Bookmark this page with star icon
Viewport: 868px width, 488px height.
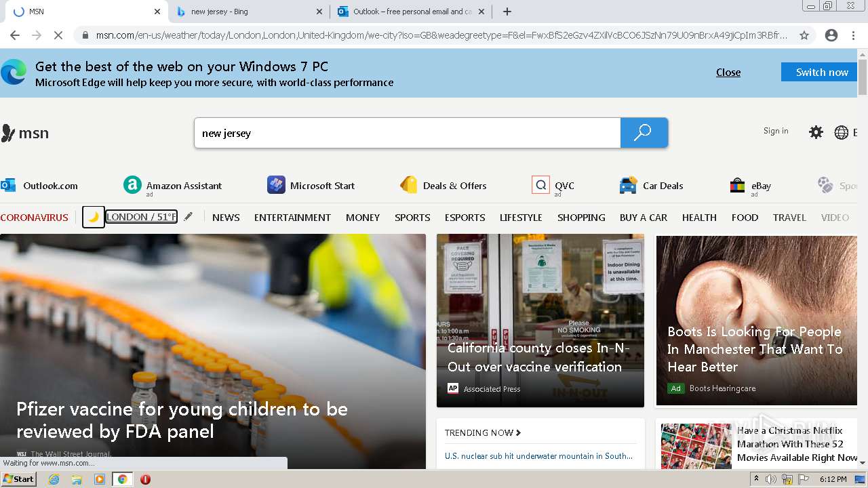pyautogui.click(x=804, y=35)
